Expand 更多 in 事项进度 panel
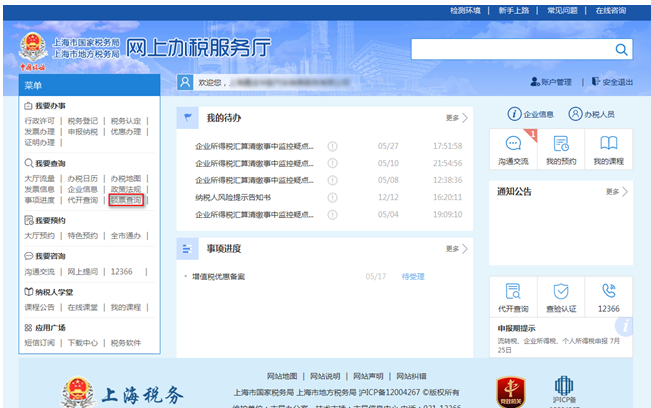Image resolution: width=651 pixels, height=408 pixels. 456,248
